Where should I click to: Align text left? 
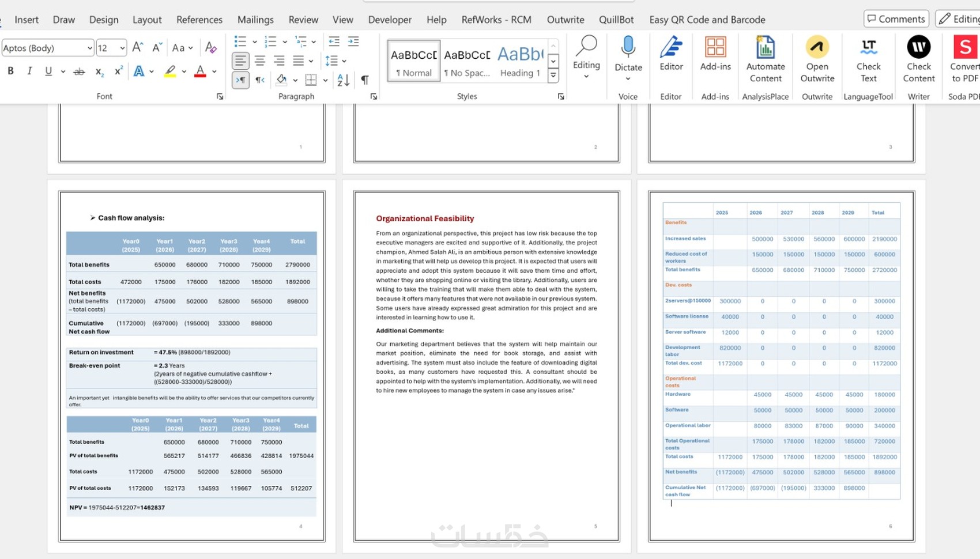pos(240,61)
